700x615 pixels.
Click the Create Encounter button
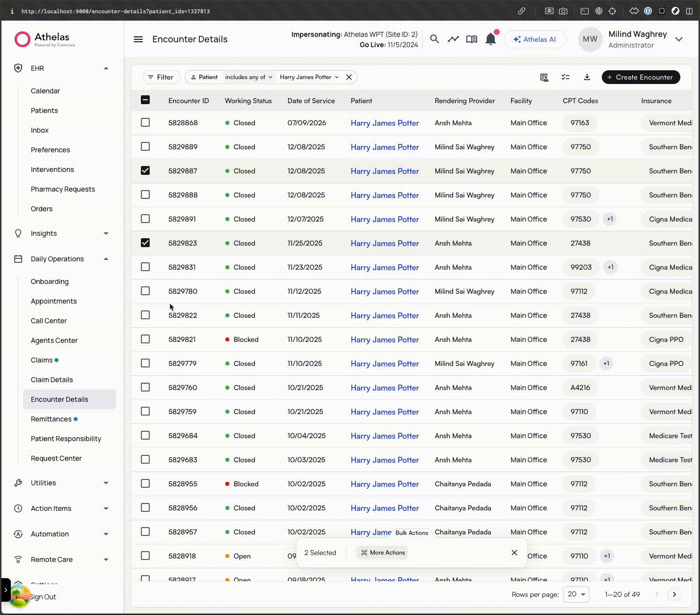click(641, 77)
